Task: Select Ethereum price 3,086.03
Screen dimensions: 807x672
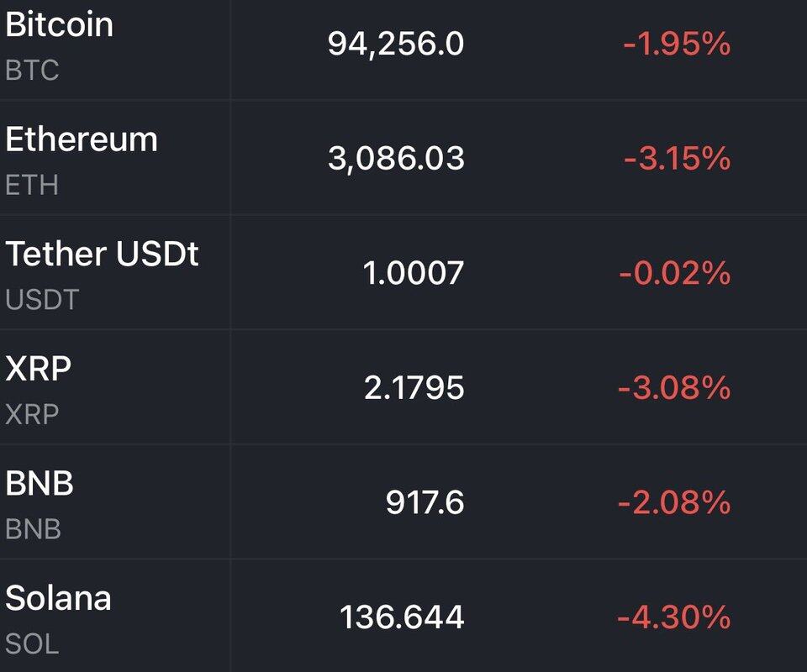Action: (395, 159)
